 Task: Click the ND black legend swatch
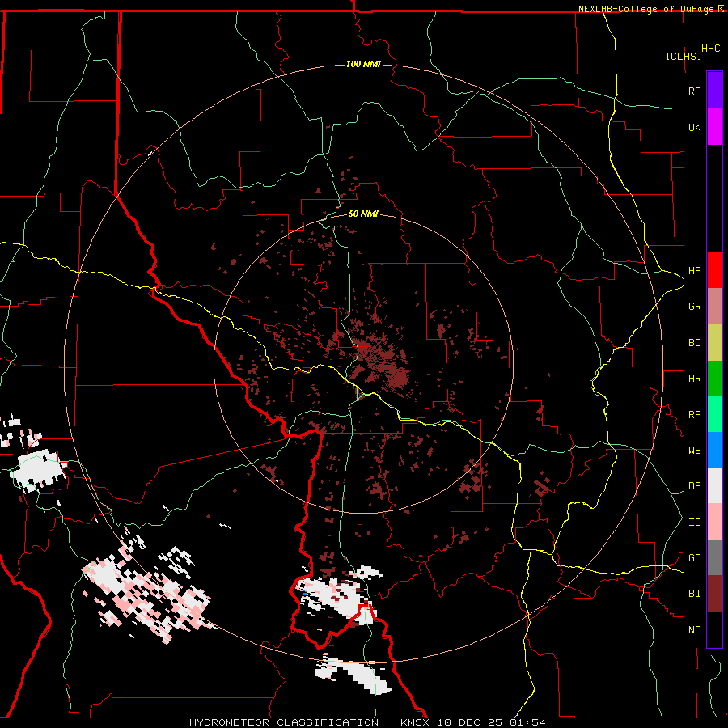(x=714, y=629)
